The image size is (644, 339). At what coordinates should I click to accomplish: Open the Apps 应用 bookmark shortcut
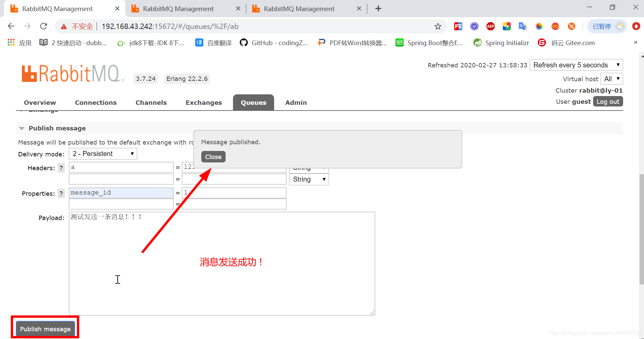click(20, 43)
